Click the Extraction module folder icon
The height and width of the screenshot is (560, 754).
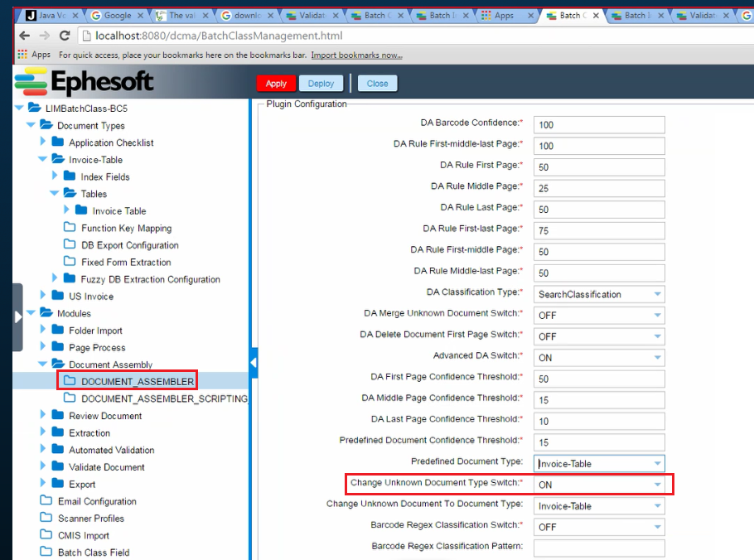58,432
